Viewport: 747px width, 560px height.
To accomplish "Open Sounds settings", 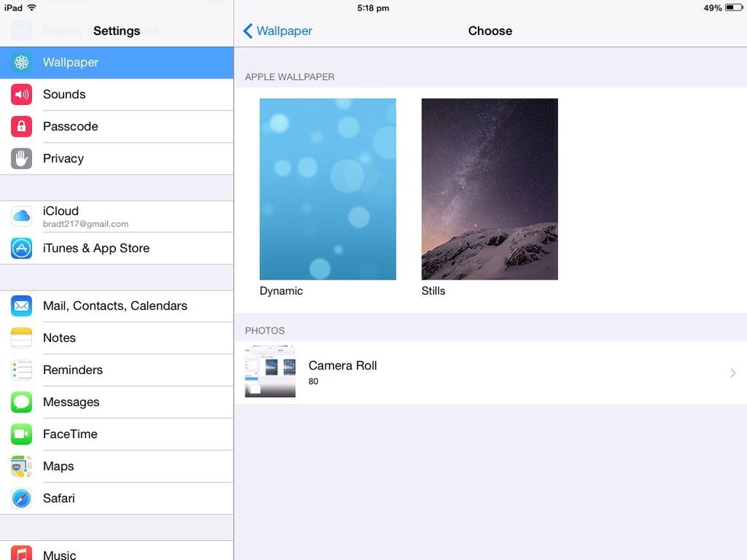I will pos(117,94).
